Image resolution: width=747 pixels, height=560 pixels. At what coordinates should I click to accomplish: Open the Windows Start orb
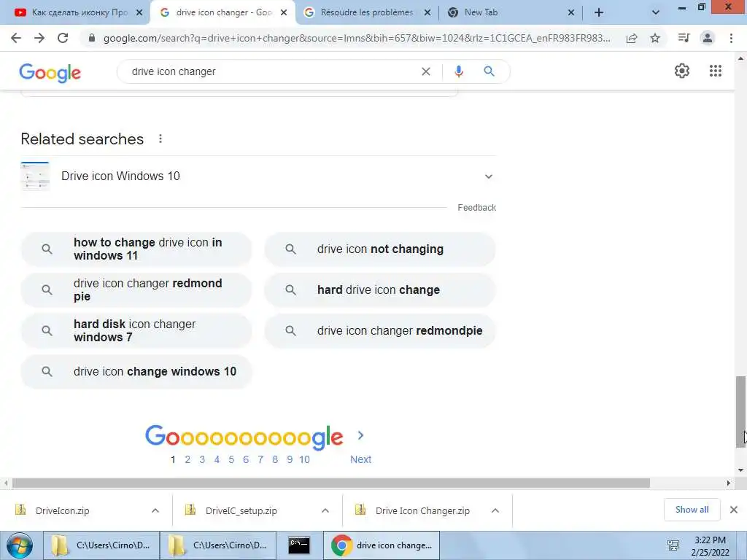(x=20, y=545)
